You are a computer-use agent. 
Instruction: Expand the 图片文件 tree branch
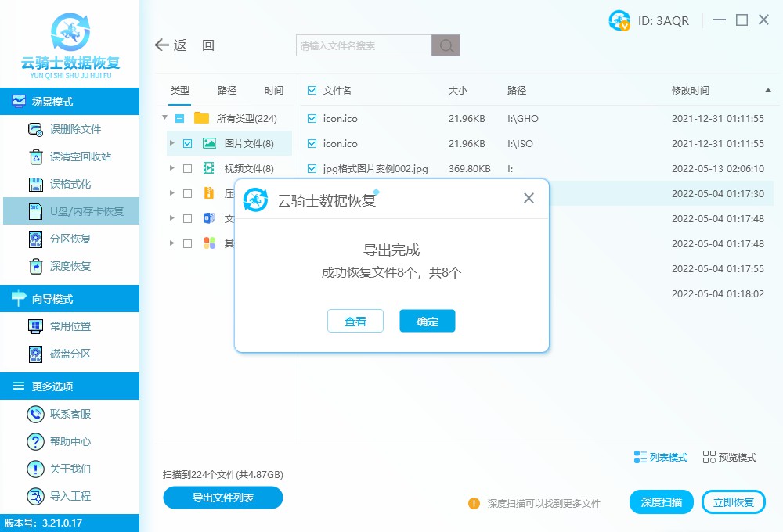pyautogui.click(x=171, y=143)
